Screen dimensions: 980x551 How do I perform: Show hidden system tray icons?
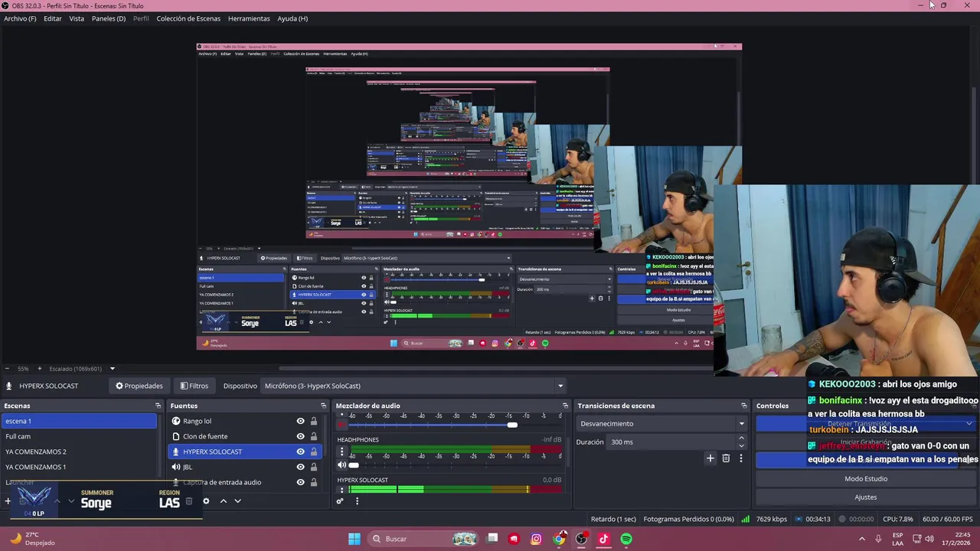(x=861, y=539)
